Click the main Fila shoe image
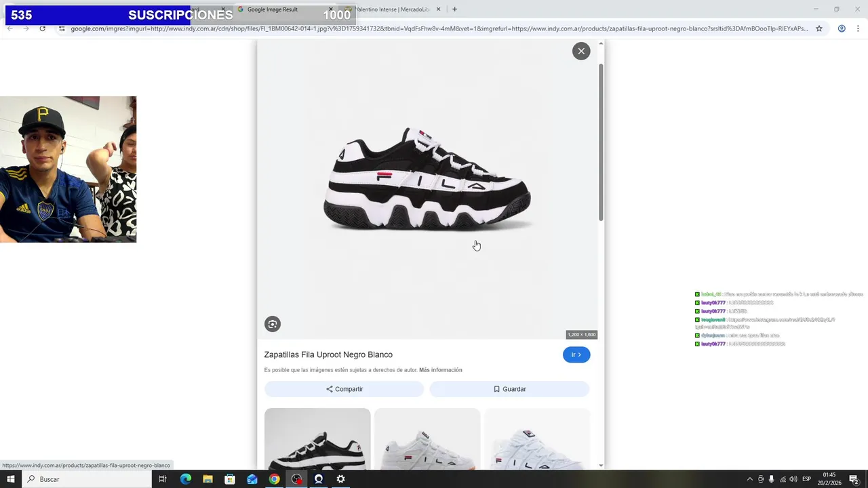 [427, 180]
